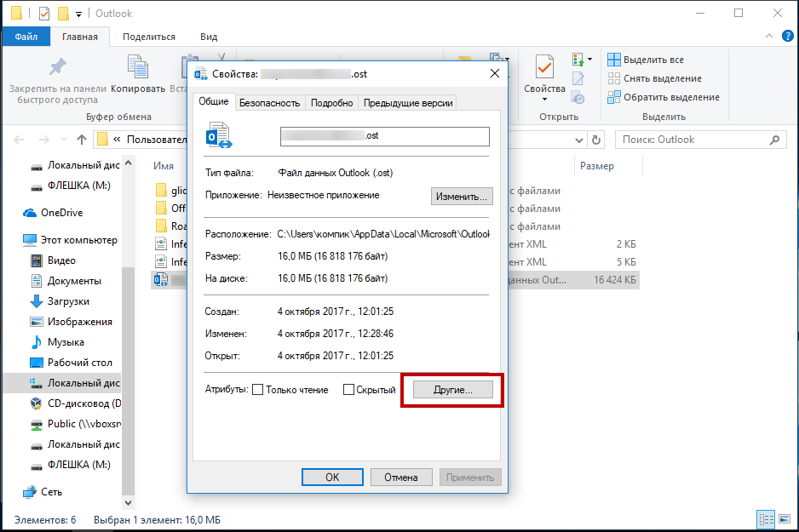The width and height of the screenshot is (799, 532).
Task: Go forward with the right arrow button
Action: 44,140
